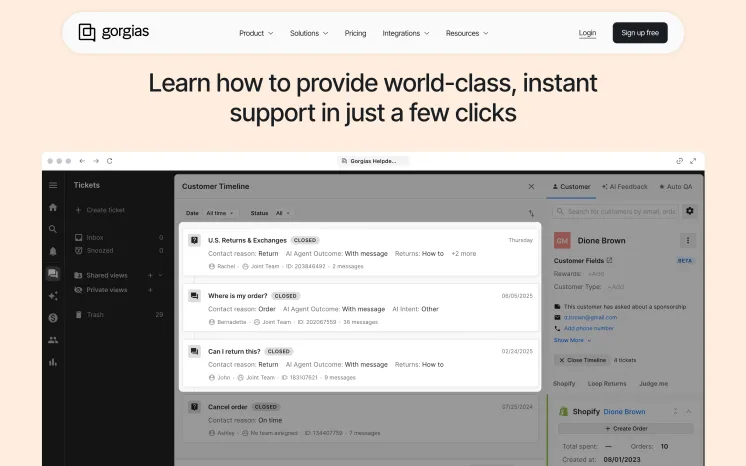Open the Status All filter dropdown
Image resolution: width=746 pixels, height=466 pixels.
284,213
